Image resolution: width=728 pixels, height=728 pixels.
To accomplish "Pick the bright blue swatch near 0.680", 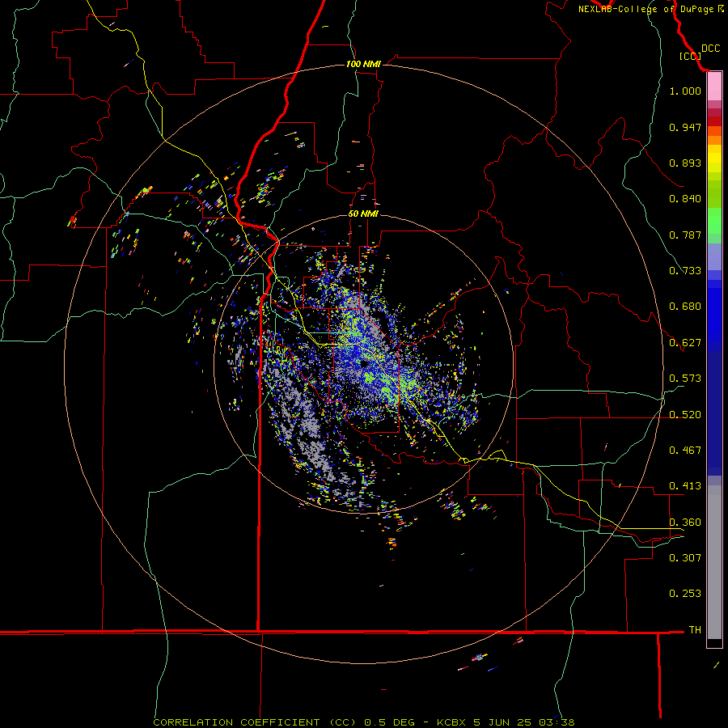I will click(x=714, y=311).
